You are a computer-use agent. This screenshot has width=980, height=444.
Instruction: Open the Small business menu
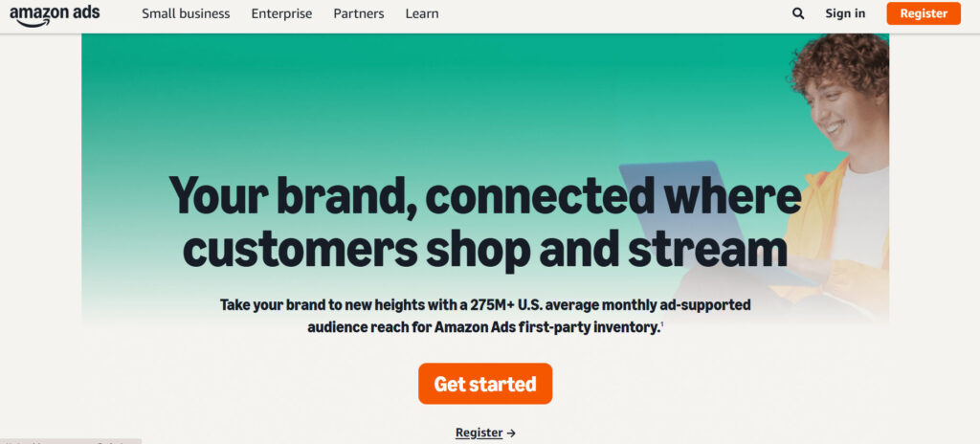pos(186,13)
